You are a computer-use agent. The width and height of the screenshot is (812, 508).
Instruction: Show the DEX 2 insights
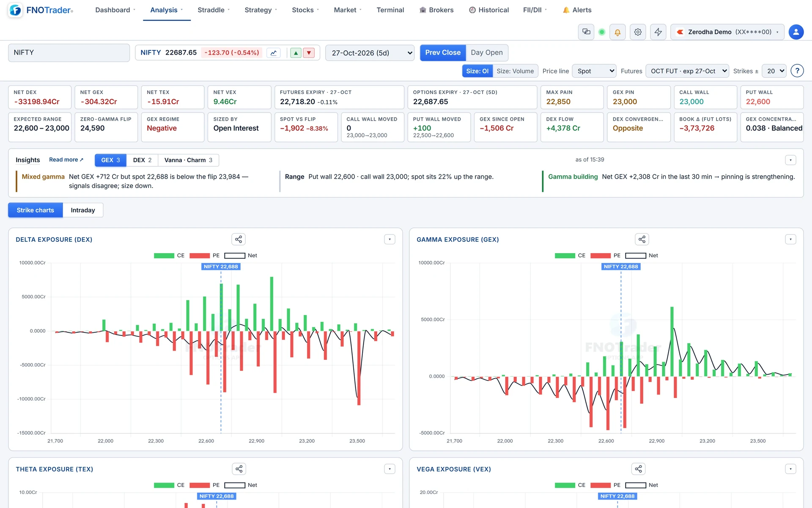[142, 160]
